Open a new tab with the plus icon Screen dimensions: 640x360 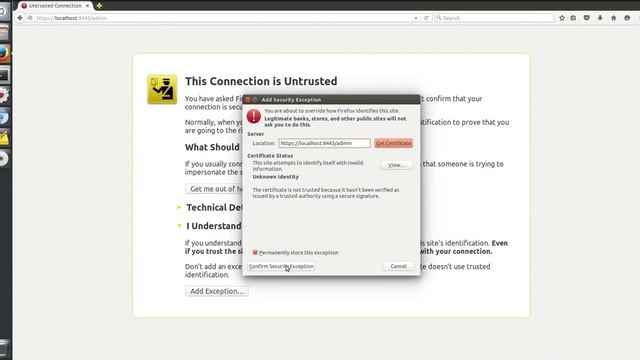[x=99, y=6]
